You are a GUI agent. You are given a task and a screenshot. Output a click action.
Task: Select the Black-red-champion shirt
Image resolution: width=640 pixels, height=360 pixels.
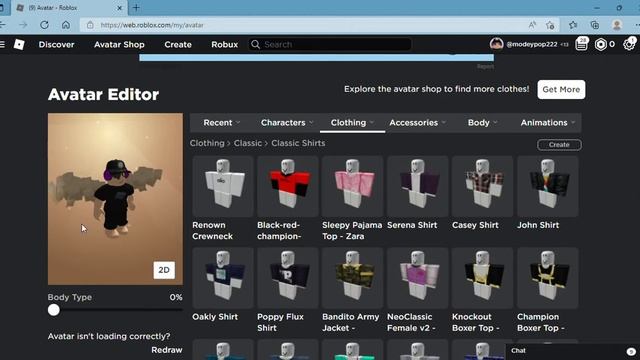tap(288, 186)
